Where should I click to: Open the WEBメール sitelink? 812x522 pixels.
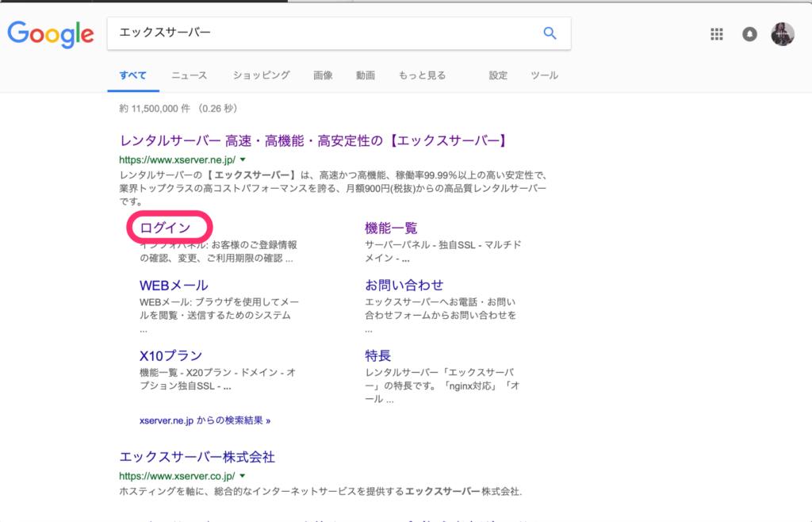(174, 285)
